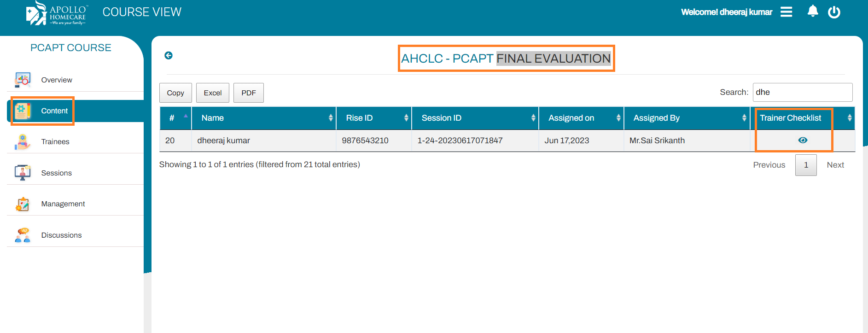Click the PCAPT COURSE heading
Viewport: 868px width, 333px height.
[x=71, y=48]
